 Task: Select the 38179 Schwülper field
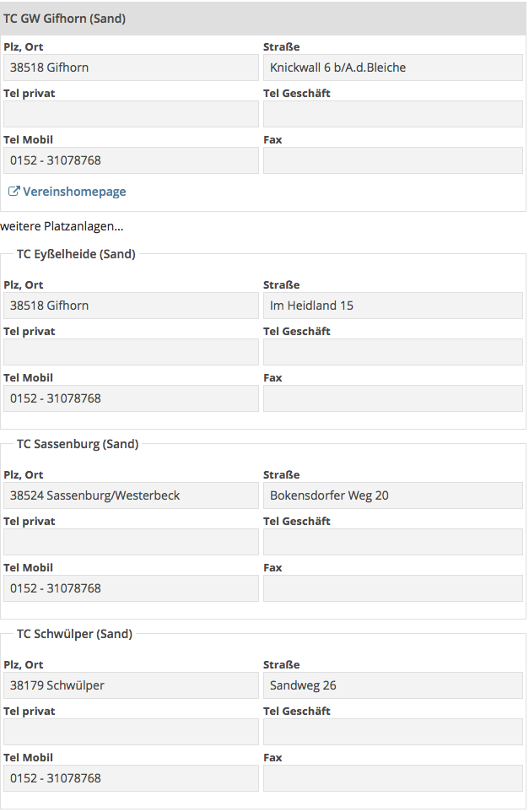131,685
